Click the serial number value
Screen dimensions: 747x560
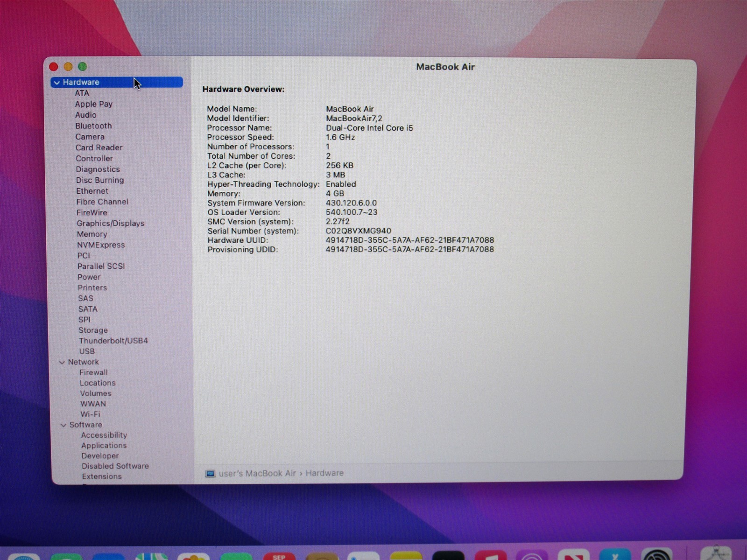pos(358,231)
